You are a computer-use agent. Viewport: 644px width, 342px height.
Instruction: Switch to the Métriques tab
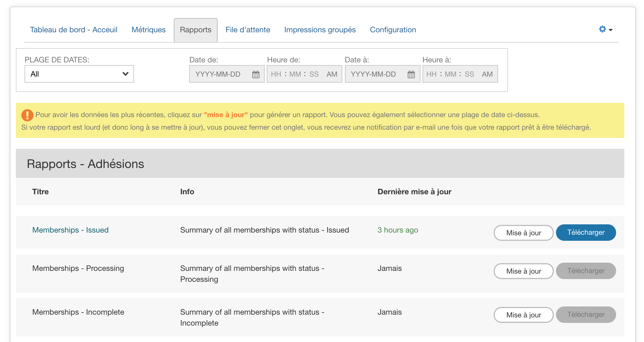coord(148,30)
